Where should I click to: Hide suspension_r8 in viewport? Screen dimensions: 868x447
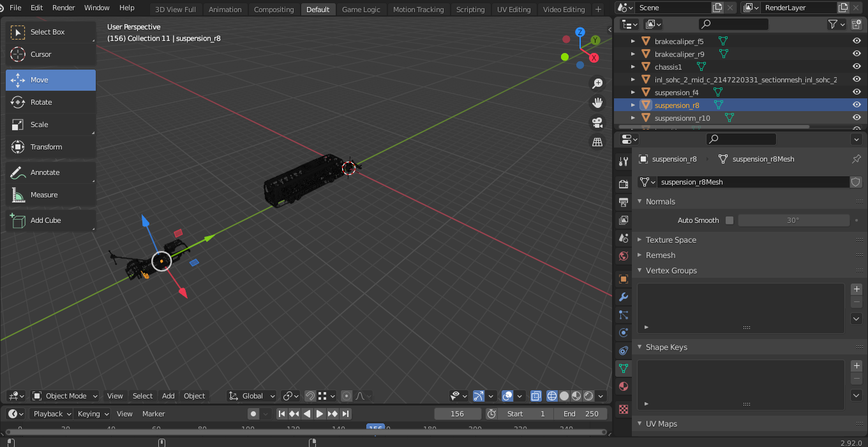point(857,105)
